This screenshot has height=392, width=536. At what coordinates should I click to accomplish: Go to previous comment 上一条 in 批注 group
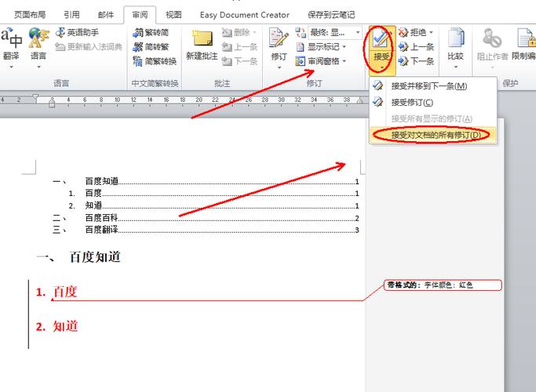pos(239,47)
